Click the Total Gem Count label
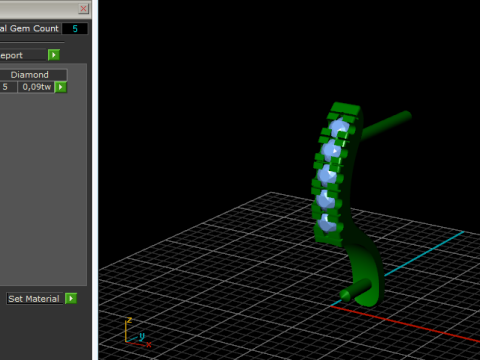 coord(29,29)
